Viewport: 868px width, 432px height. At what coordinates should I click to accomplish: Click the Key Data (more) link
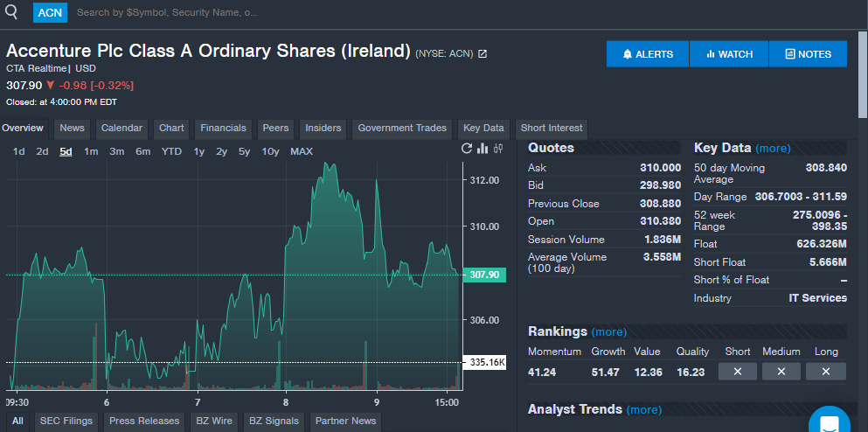[773, 149]
